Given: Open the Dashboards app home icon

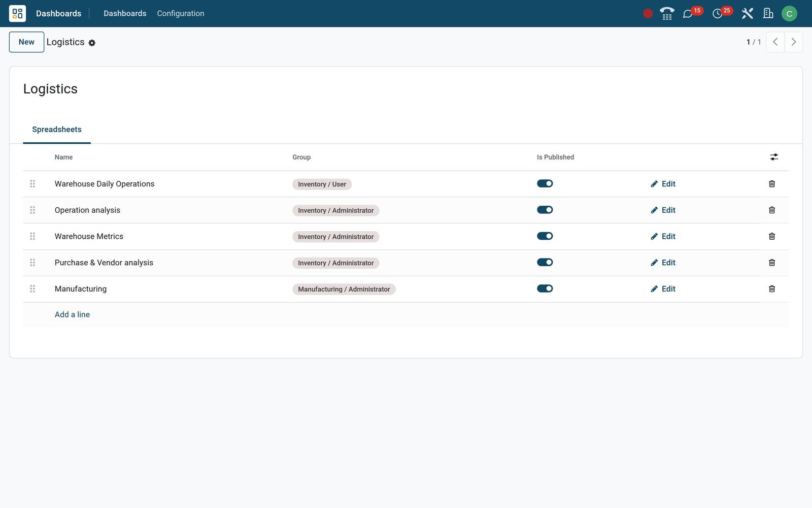Looking at the screenshot, I should (17, 13).
